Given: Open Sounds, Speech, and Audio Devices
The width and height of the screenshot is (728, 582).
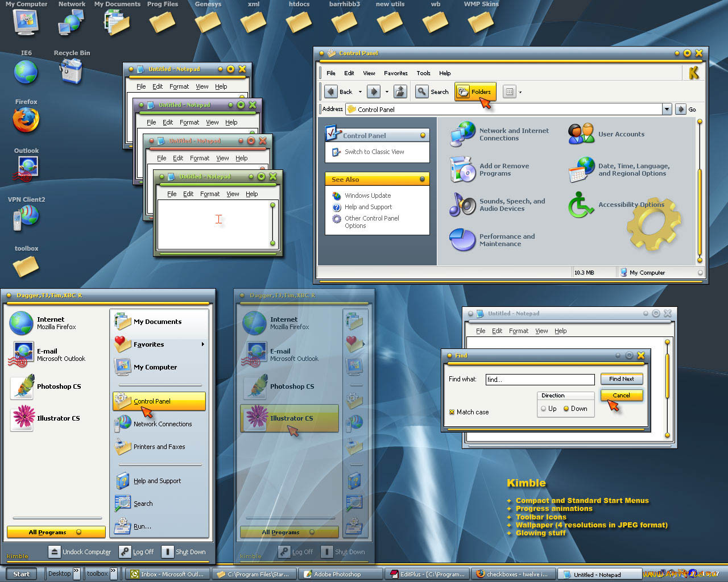Looking at the screenshot, I should point(498,205).
